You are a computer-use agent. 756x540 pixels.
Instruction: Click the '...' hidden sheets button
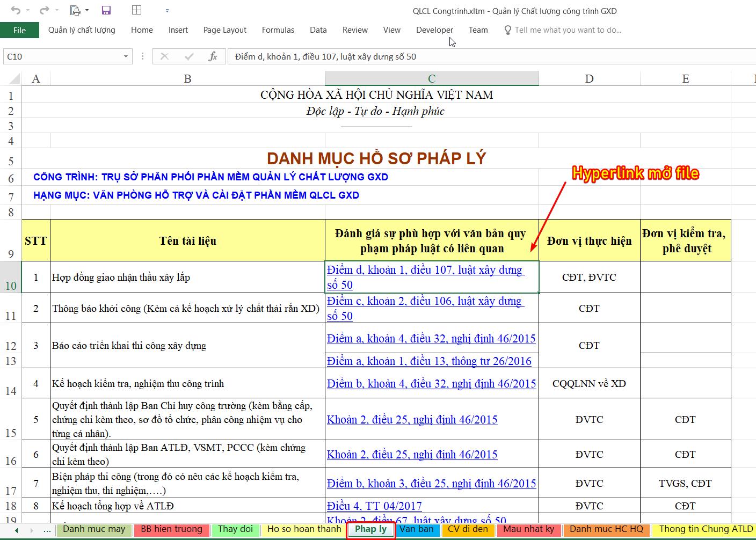pos(47,530)
